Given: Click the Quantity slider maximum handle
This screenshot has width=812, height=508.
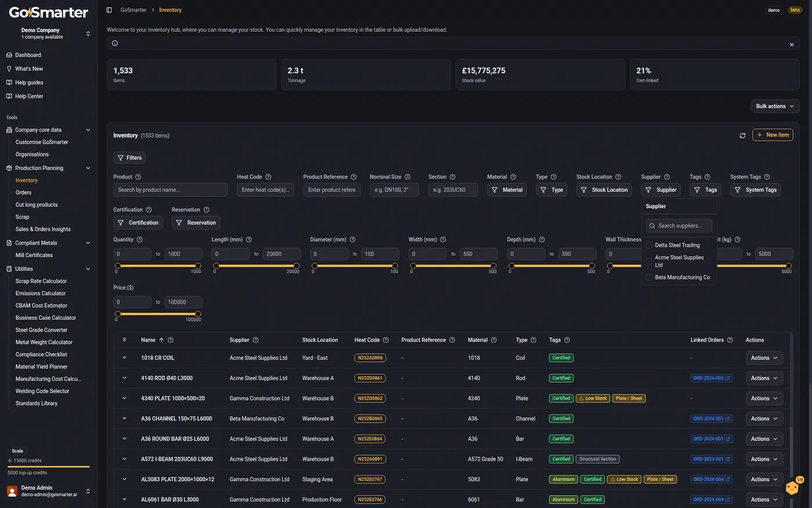Looking at the screenshot, I should (x=198, y=266).
